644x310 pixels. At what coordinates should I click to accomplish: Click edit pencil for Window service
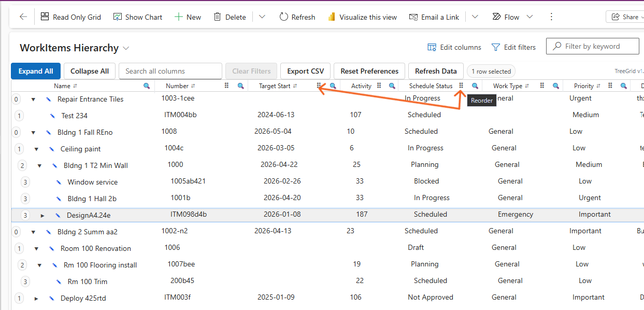point(58,182)
